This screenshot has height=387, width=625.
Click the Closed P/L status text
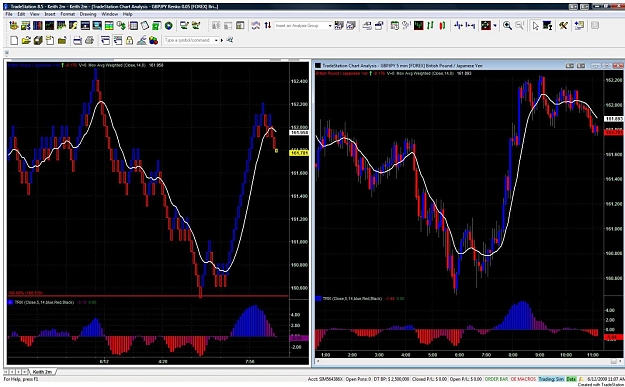pyautogui.click(x=430, y=379)
